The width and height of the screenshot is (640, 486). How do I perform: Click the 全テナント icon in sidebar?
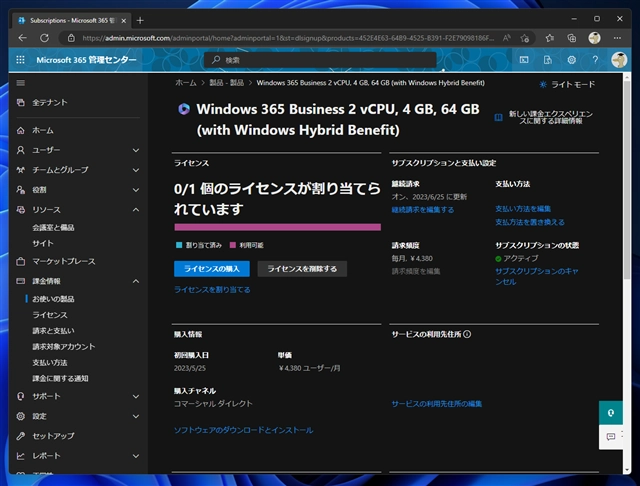pyautogui.click(x=20, y=102)
